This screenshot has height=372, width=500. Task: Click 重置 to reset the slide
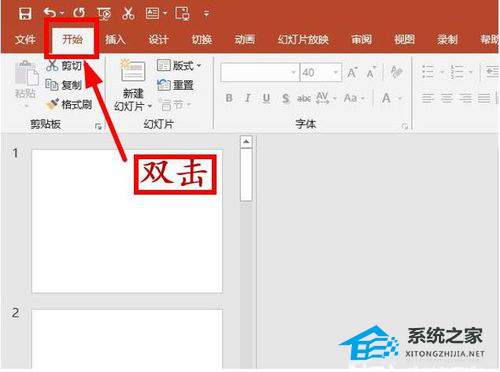click(x=175, y=85)
